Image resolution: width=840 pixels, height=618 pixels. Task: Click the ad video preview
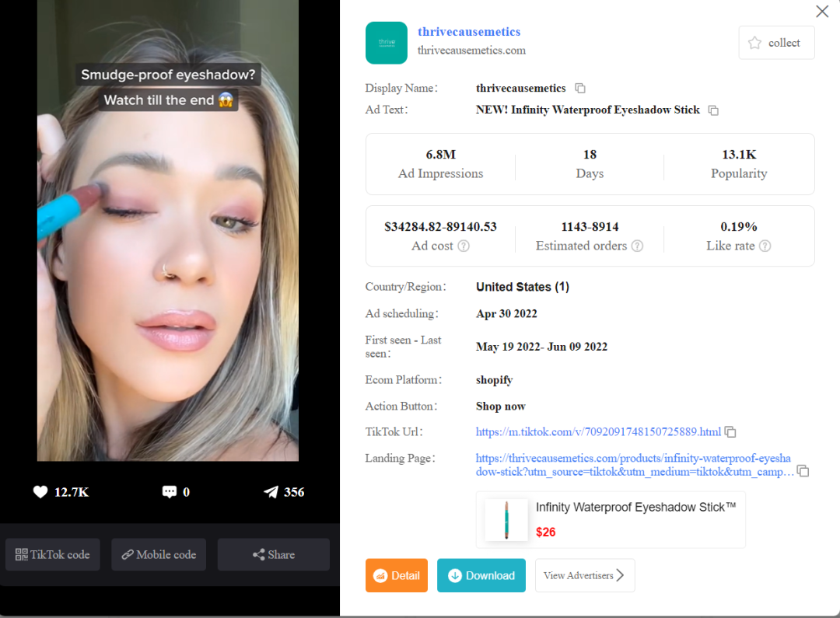tap(168, 230)
